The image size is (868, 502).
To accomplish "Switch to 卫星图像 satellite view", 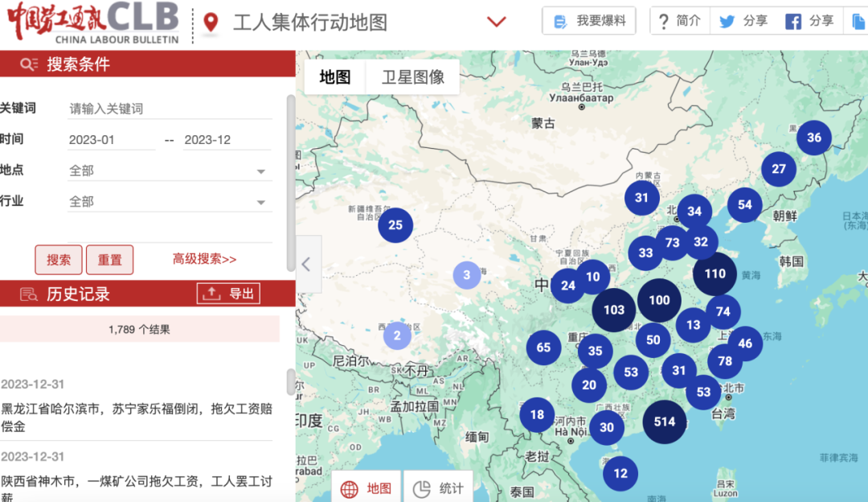I will point(412,77).
